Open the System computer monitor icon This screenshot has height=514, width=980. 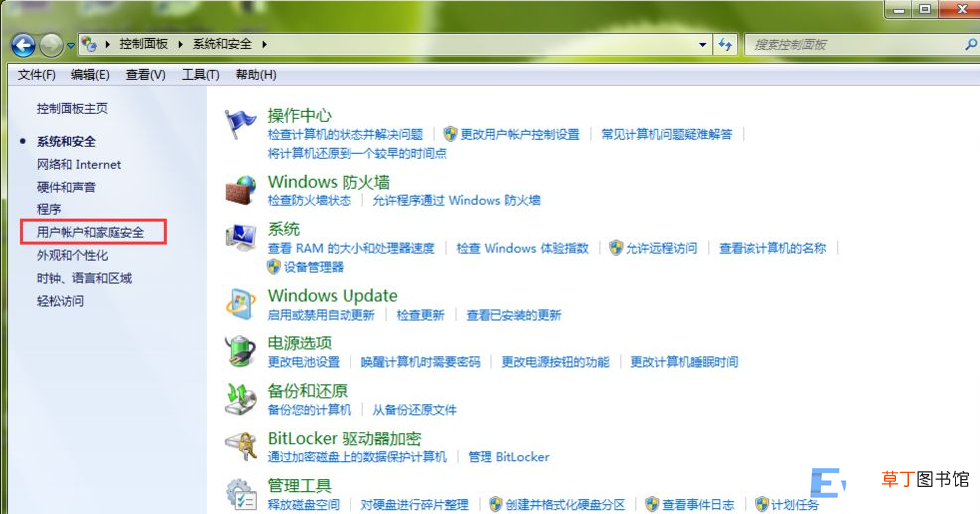click(x=240, y=238)
